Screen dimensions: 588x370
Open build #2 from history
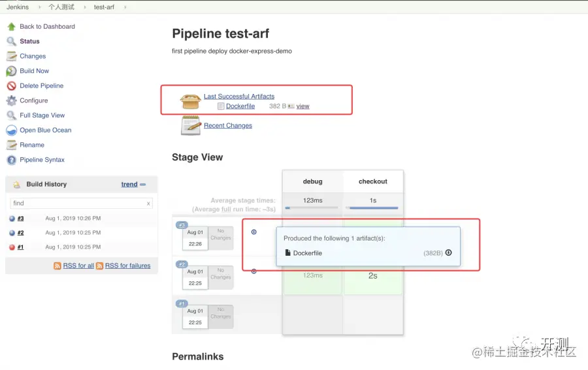[x=21, y=233]
